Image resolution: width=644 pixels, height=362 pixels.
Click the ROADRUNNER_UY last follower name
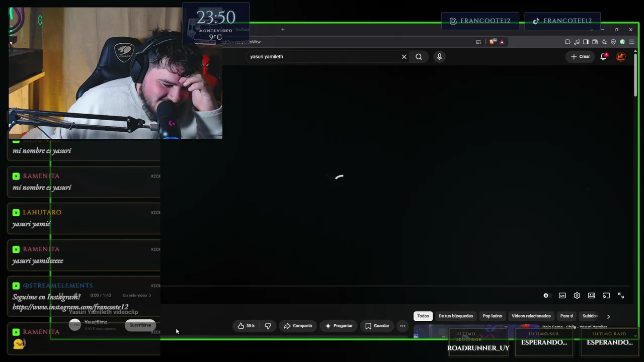pyautogui.click(x=478, y=348)
